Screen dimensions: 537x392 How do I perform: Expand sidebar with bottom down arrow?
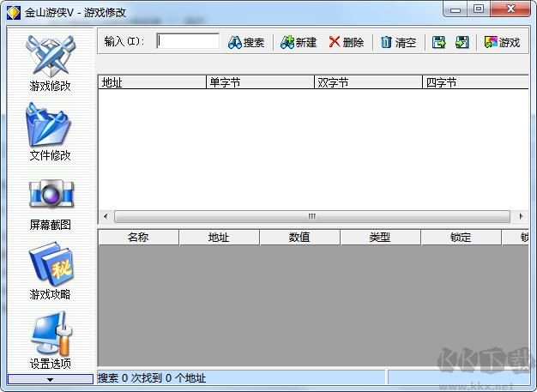point(50,379)
